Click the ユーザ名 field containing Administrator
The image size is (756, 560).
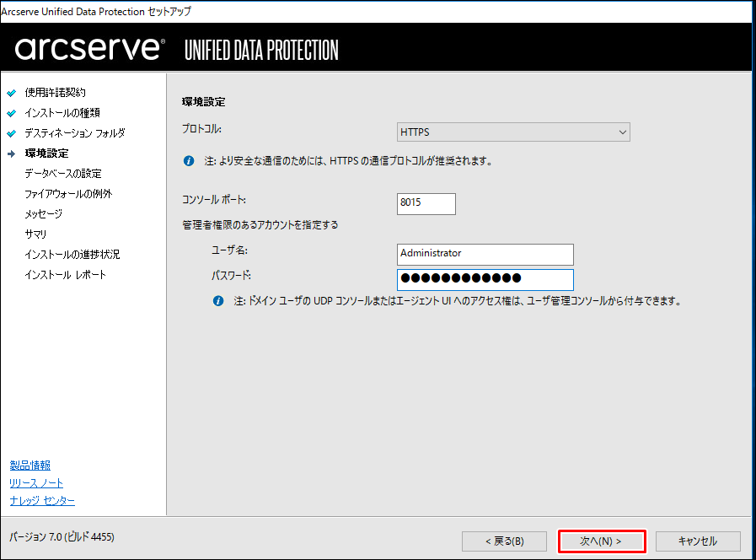pos(485,254)
